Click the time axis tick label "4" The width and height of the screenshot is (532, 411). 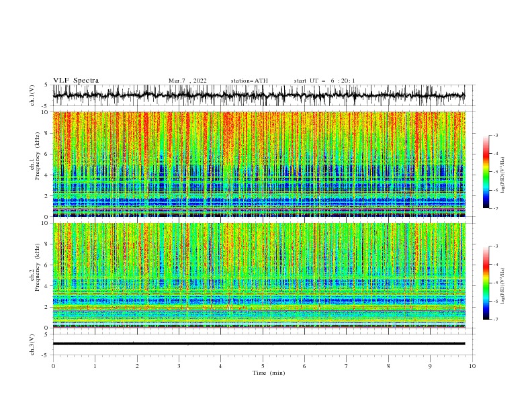click(220, 366)
